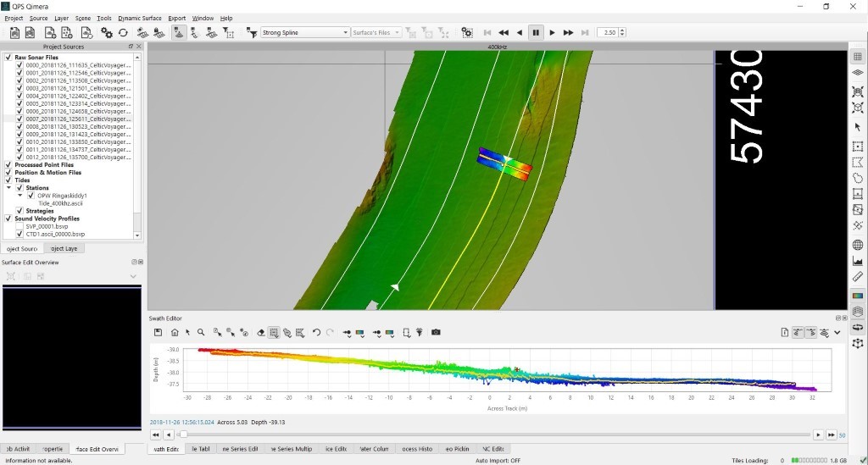868x465 pixels.
Task: Open the Dynamic Surface menu
Action: [x=140, y=18]
